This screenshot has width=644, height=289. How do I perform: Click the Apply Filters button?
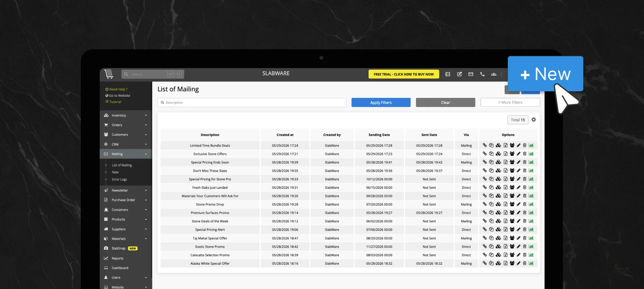[381, 102]
